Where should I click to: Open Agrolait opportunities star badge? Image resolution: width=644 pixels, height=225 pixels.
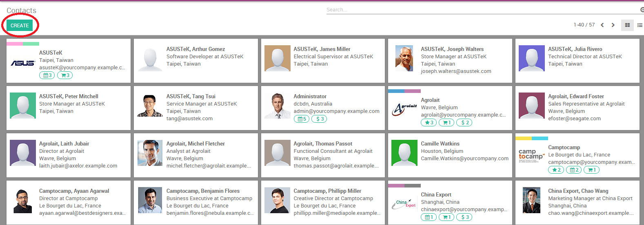click(x=429, y=123)
